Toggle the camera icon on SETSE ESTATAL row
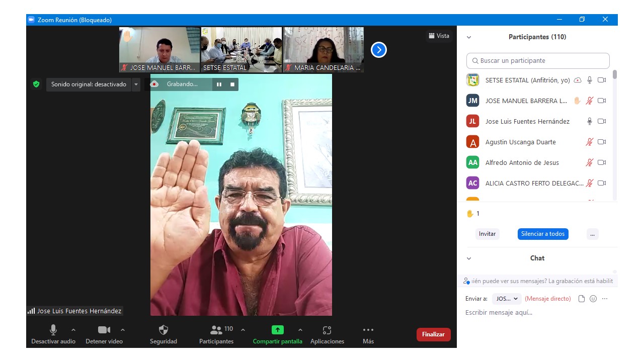The image size is (644, 362). [x=602, y=80]
